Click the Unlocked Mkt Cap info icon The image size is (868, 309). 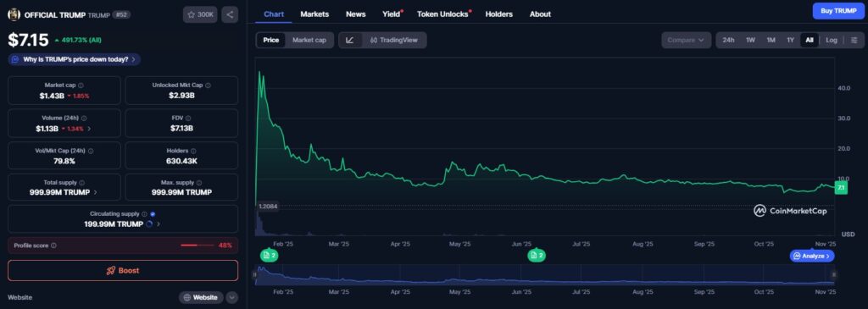click(209, 86)
